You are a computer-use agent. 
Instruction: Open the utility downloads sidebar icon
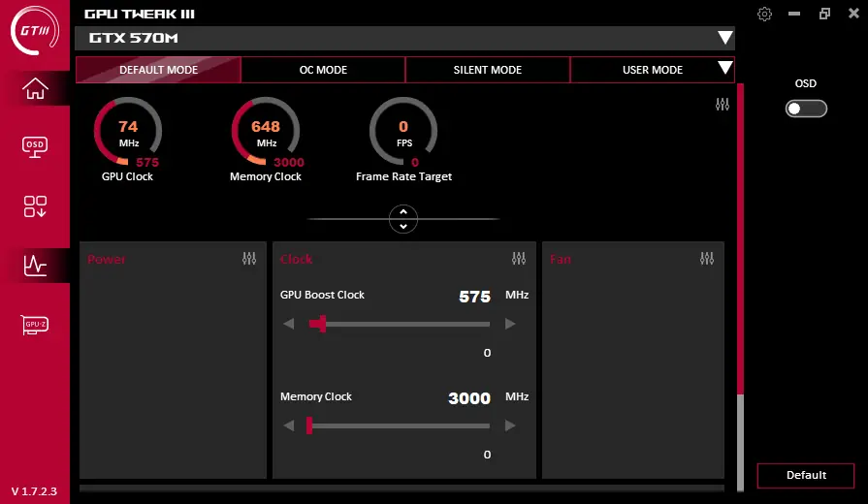click(x=35, y=206)
